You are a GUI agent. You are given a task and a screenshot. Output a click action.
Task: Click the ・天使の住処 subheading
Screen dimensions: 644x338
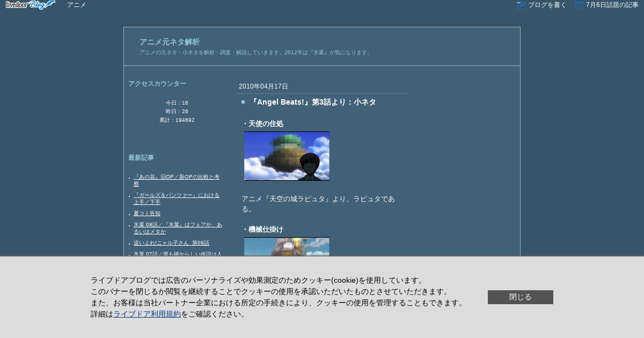coord(262,123)
